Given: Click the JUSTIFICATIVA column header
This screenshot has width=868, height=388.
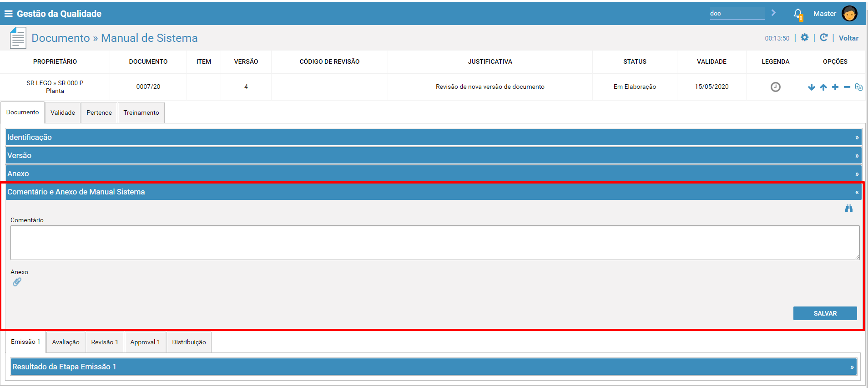Looking at the screenshot, I should tap(490, 61).
